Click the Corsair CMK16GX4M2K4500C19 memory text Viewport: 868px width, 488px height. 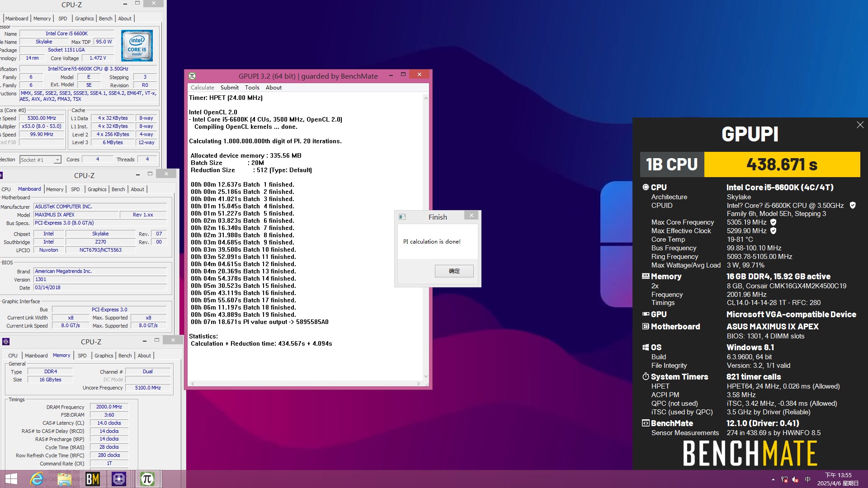pyautogui.click(x=787, y=286)
